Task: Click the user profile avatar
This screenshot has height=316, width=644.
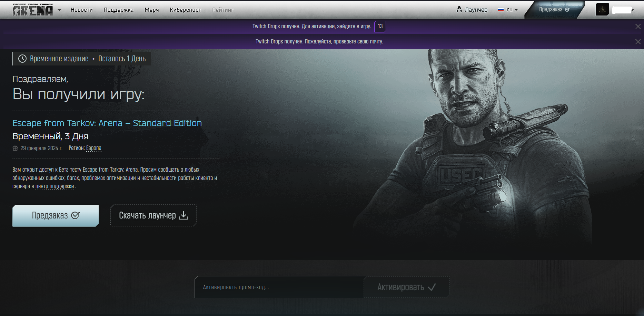Action: [602, 10]
